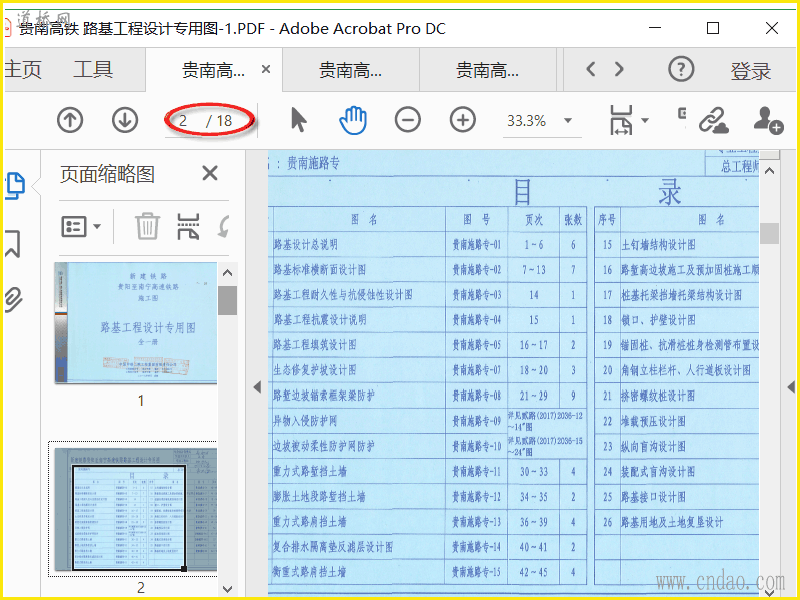Open the zoom level 33.3% dropdown
Viewport: 800px width, 600px height.
(568, 121)
